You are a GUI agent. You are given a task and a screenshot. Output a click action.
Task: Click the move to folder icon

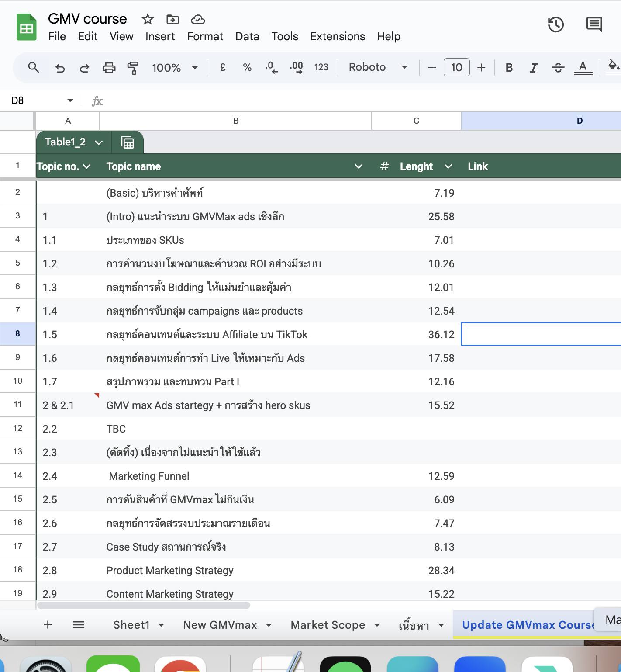(x=173, y=19)
